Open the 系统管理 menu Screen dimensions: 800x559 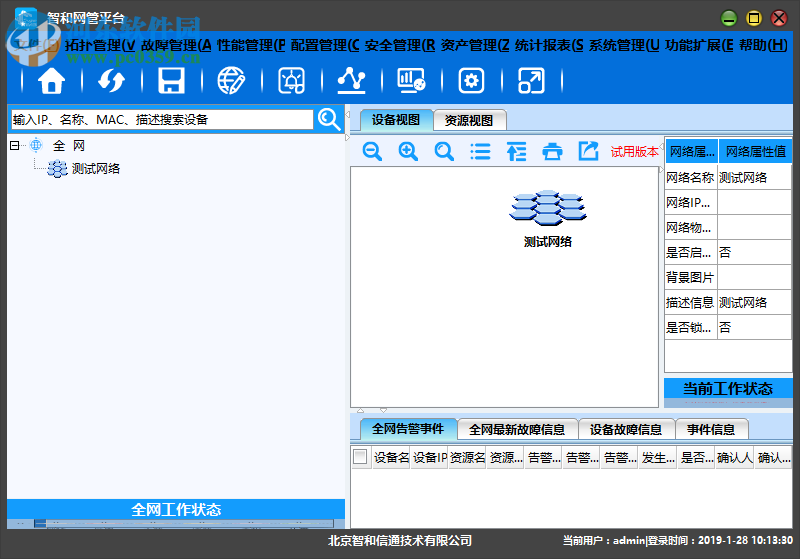point(624,45)
